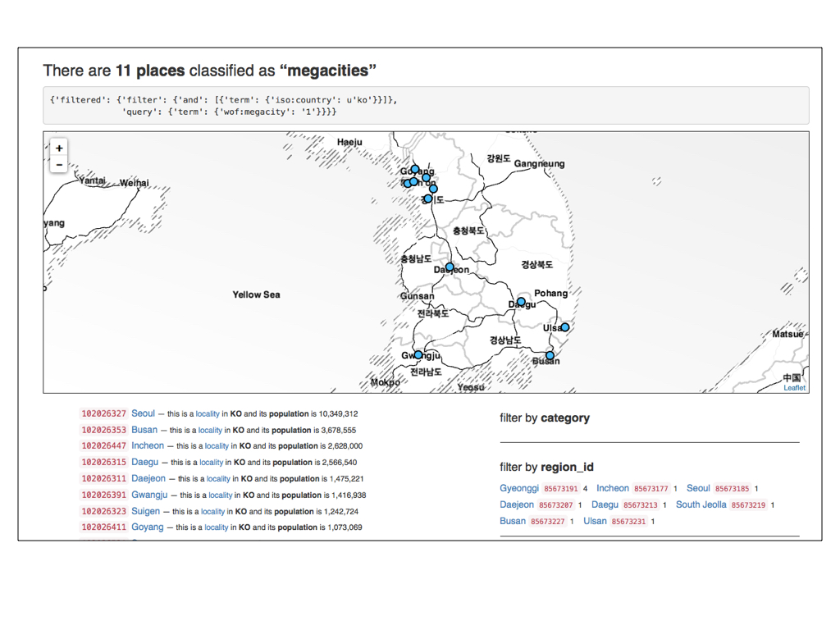Click population 10,349,312 in Seoul row
The width and height of the screenshot is (840, 630).
pyautogui.click(x=338, y=413)
